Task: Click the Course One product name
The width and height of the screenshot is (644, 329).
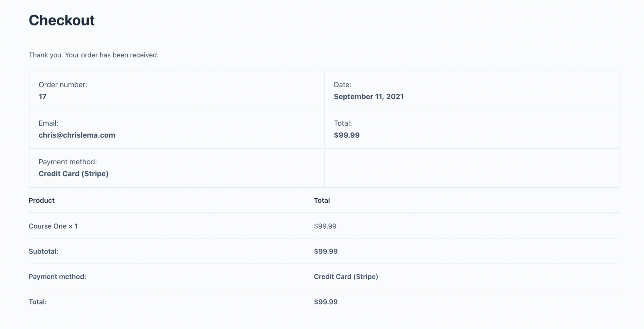Action: [x=47, y=226]
